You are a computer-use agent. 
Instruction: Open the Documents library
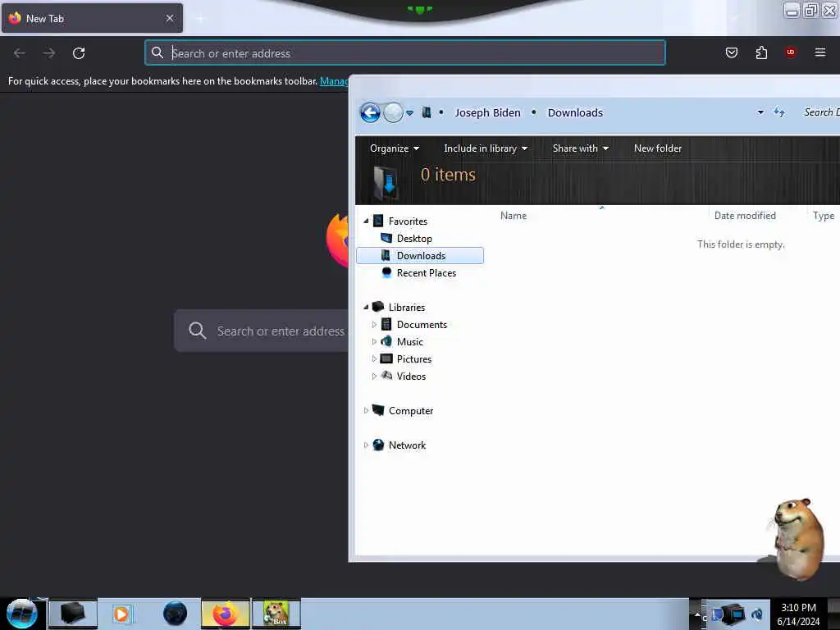click(x=422, y=325)
